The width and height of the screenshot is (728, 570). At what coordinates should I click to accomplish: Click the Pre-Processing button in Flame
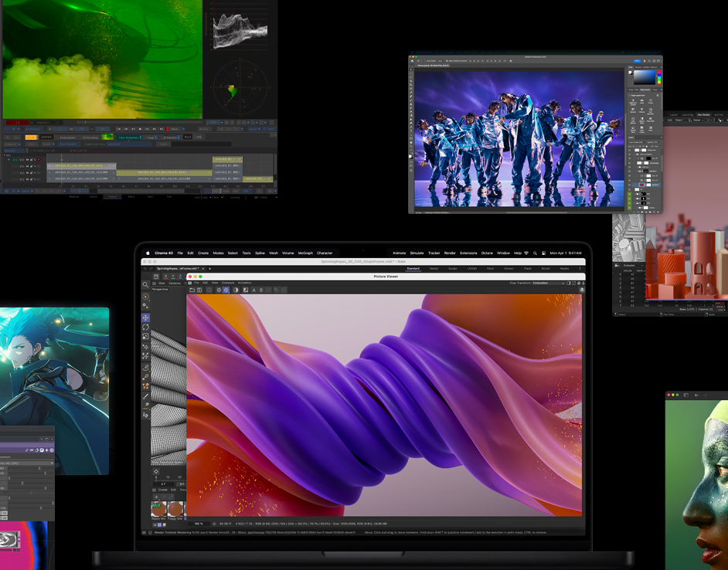coord(90,137)
